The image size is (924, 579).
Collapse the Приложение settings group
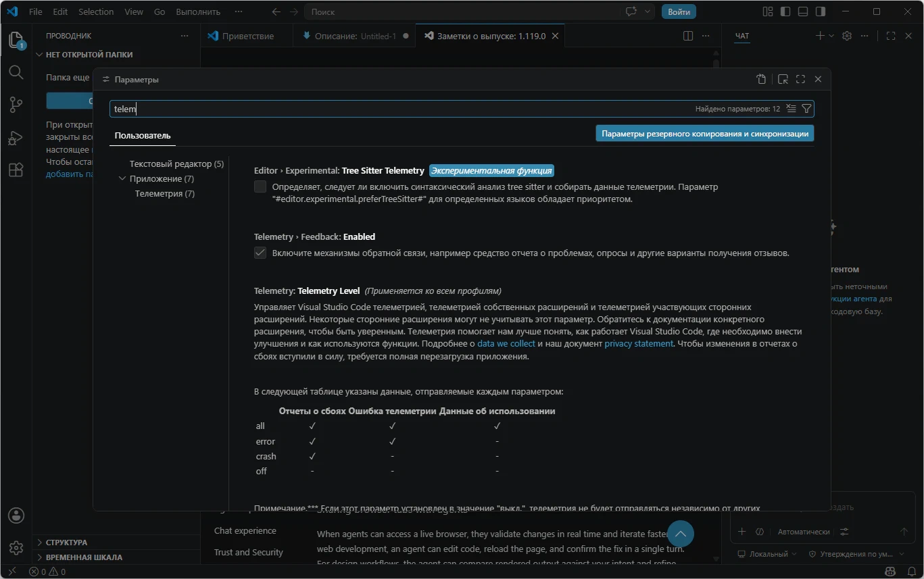pos(122,179)
